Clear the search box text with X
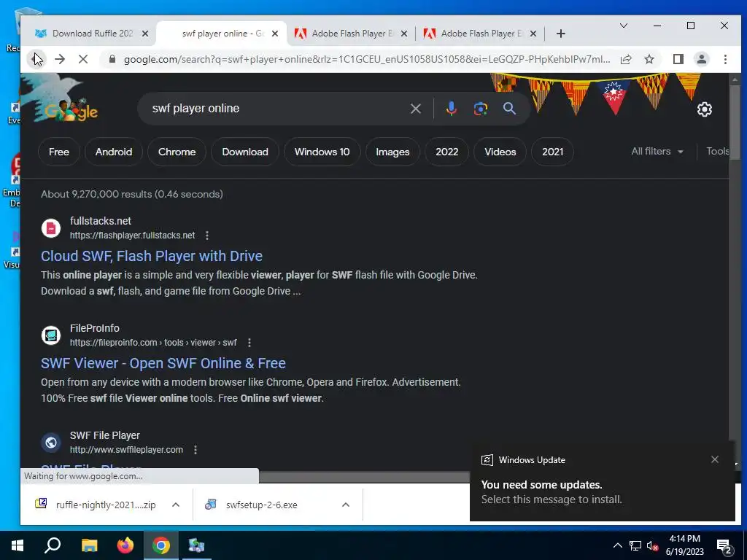 pos(415,109)
